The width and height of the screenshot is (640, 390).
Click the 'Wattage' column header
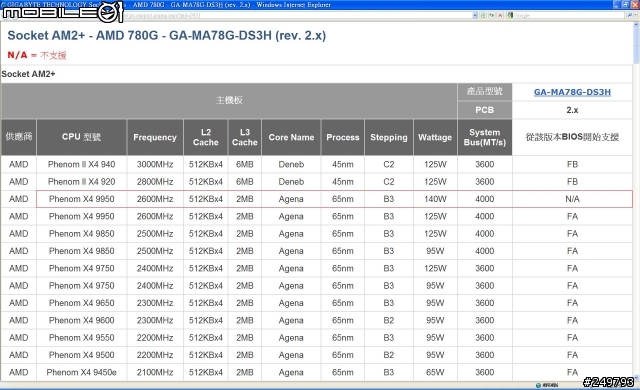point(435,137)
